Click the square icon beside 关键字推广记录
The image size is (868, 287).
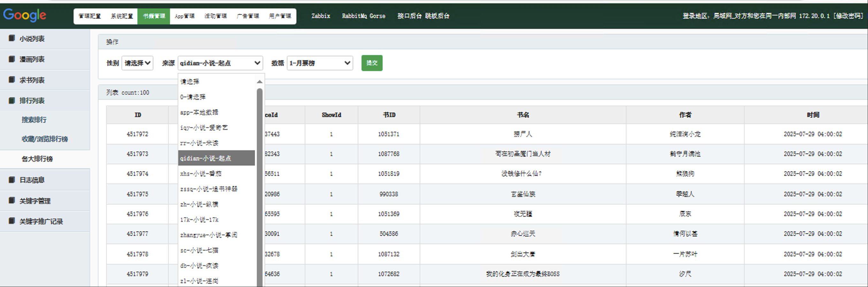pyautogui.click(x=12, y=221)
